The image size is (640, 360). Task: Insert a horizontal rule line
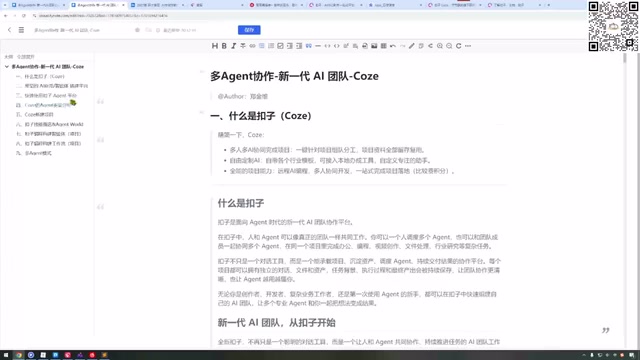pyautogui.click(x=318, y=46)
